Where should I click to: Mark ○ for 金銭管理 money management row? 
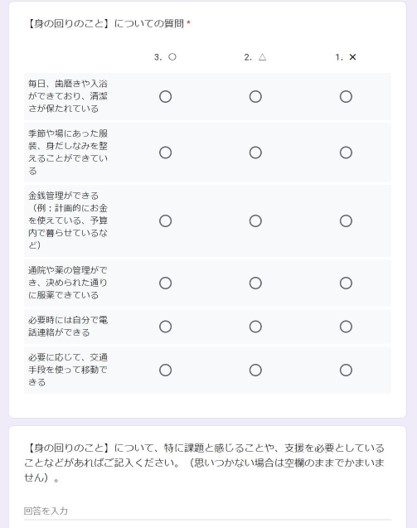click(165, 221)
